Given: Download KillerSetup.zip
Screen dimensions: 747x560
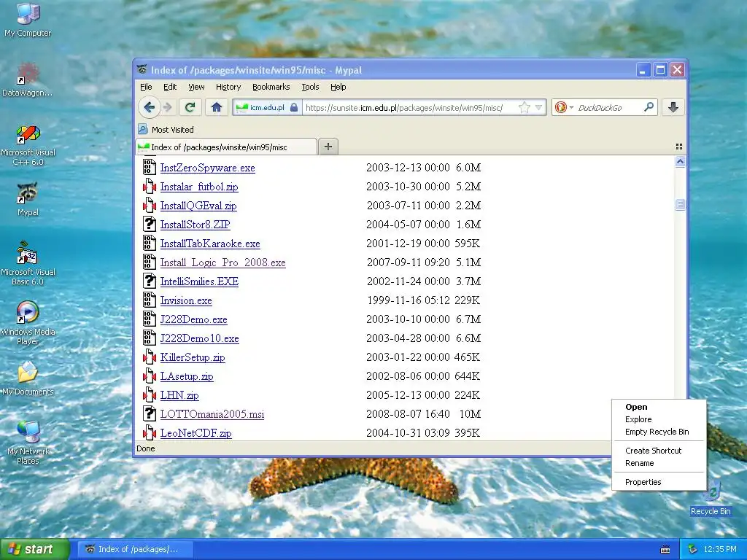Looking at the screenshot, I should (193, 357).
